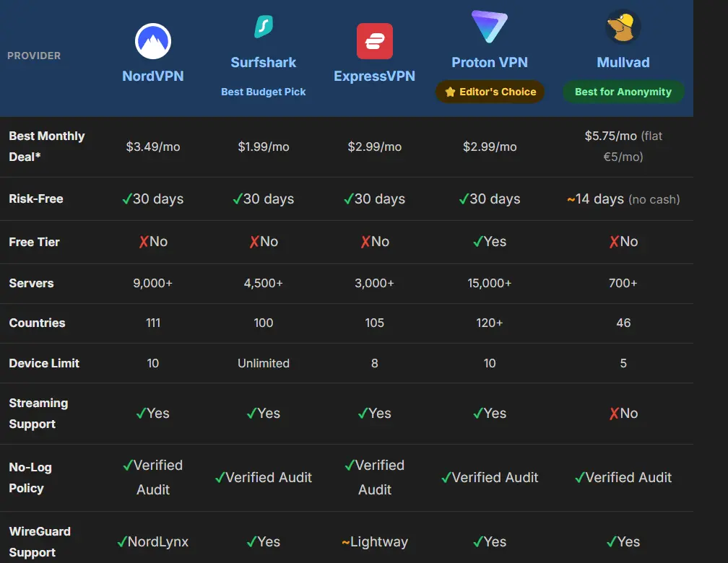Click the Best Monthly Deal row label

pyautogui.click(x=46, y=147)
